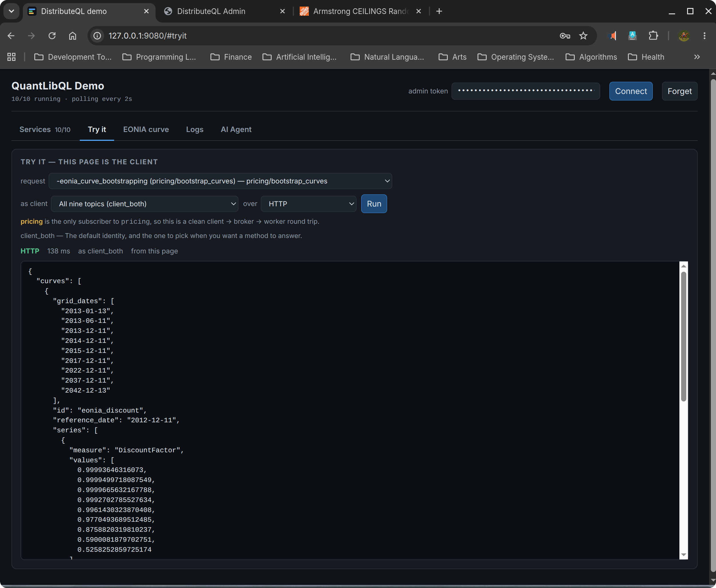716x588 pixels.
Task: Focus the admin token field
Action: [x=526, y=91]
